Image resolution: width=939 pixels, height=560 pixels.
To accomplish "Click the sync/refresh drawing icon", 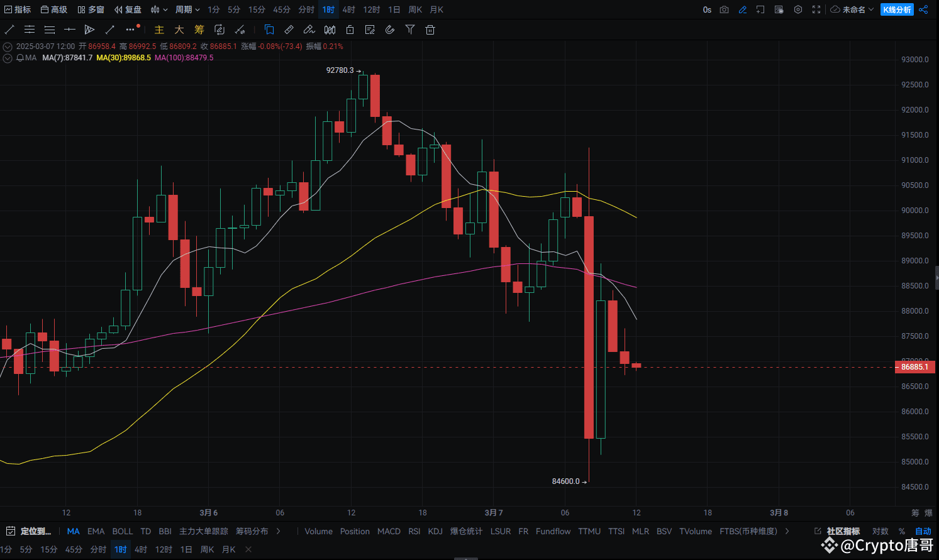I will 219,30.
